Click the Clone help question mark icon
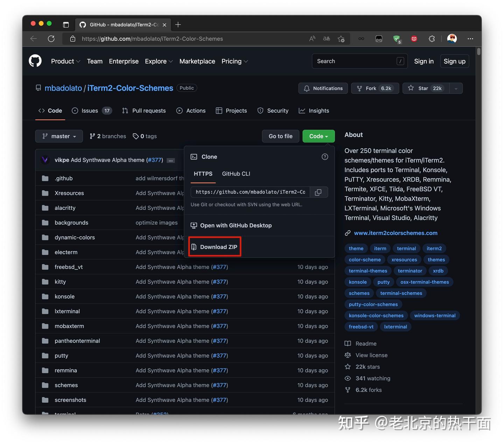504x444 pixels. [324, 157]
